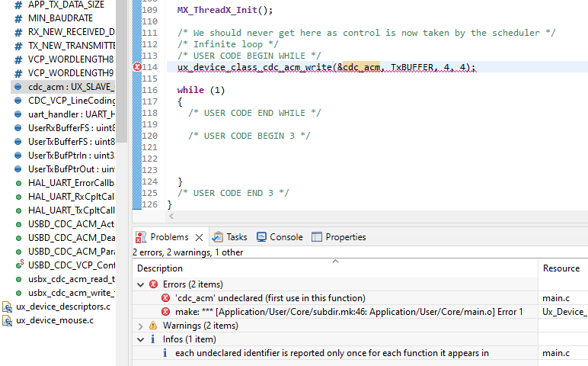The image size is (588, 366).
Task: Click the variable icon beside uart_handler
Action: pyautogui.click(x=18, y=114)
